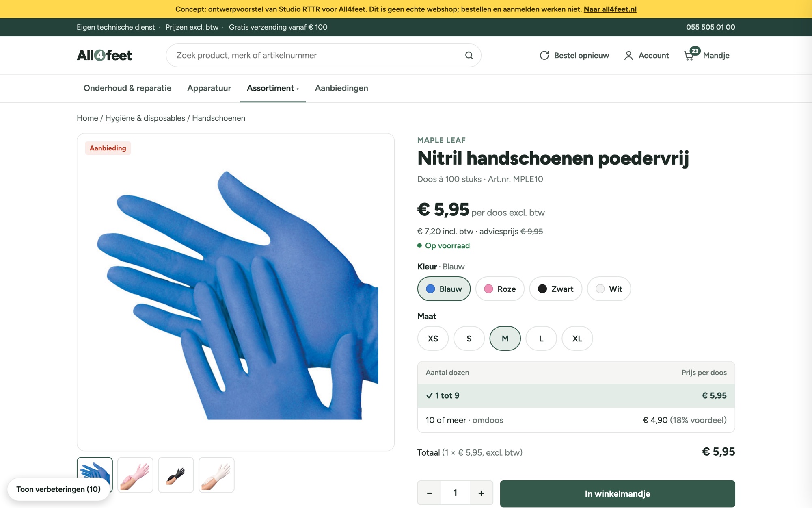The image size is (812, 508).
Task: Click the phone number 055 505 01 00
Action: 710,27
